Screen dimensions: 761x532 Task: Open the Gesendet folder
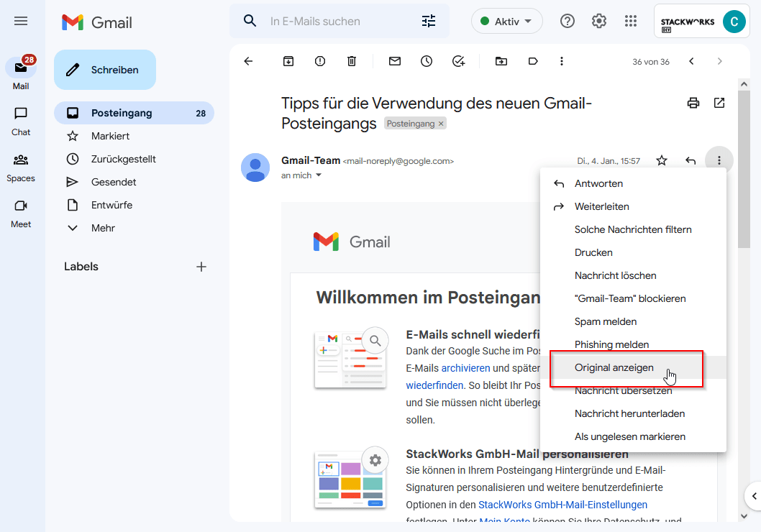[134, 183]
